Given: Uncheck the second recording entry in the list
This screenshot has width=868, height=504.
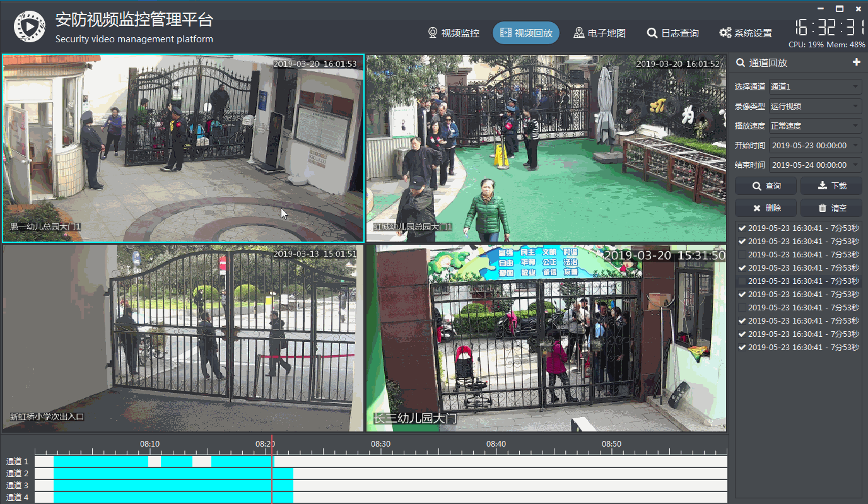Looking at the screenshot, I should tap(742, 241).
